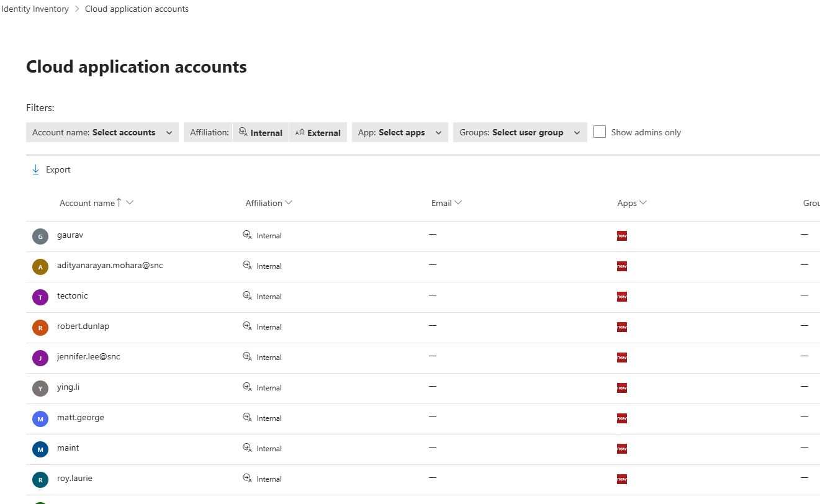Click the ServiceNow app icon in roy.laurie's row
This screenshot has width=820, height=504.
click(622, 479)
